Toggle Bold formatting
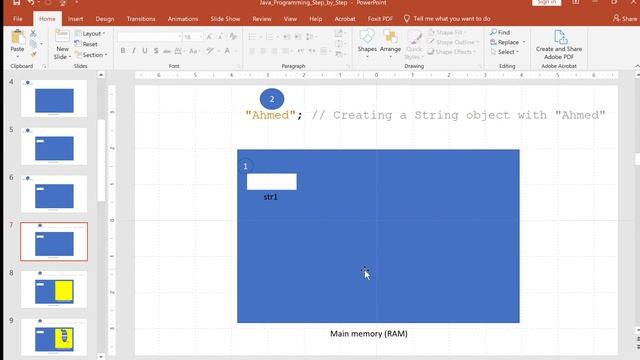The image size is (640, 360). click(x=123, y=51)
